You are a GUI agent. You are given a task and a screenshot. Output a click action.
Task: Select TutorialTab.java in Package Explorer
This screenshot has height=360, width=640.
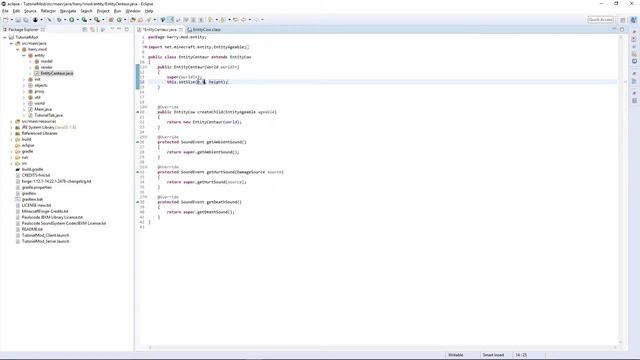[49, 116]
